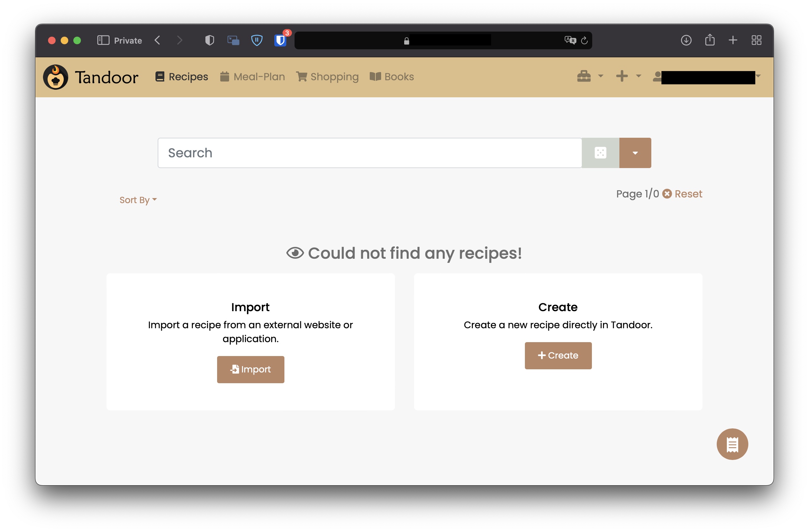This screenshot has width=809, height=532.
Task: Click the search input field
Action: pyautogui.click(x=369, y=153)
